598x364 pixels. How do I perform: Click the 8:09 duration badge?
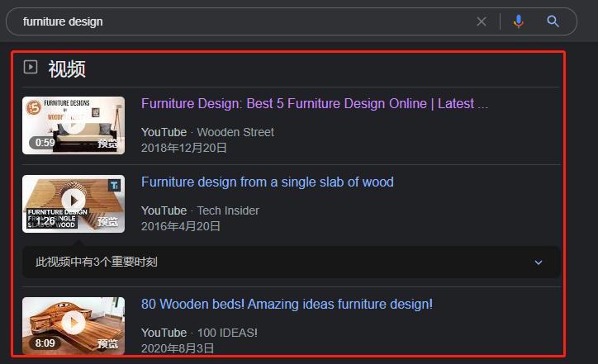point(43,343)
